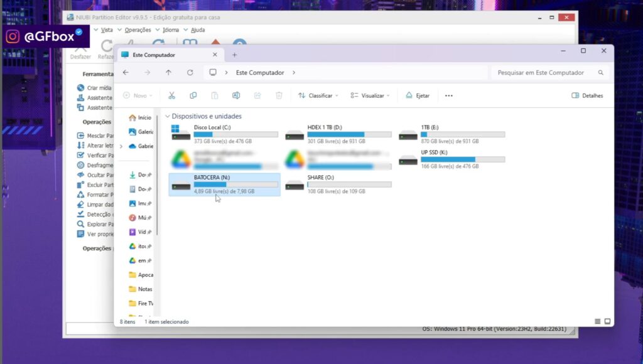Click the Share icon in Explorer toolbar
The image size is (643, 364).
tap(257, 95)
